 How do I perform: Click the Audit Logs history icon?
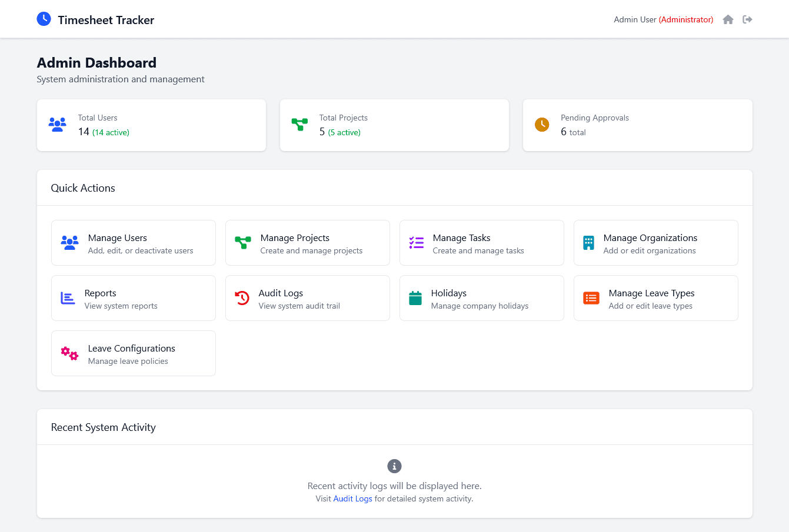click(241, 297)
